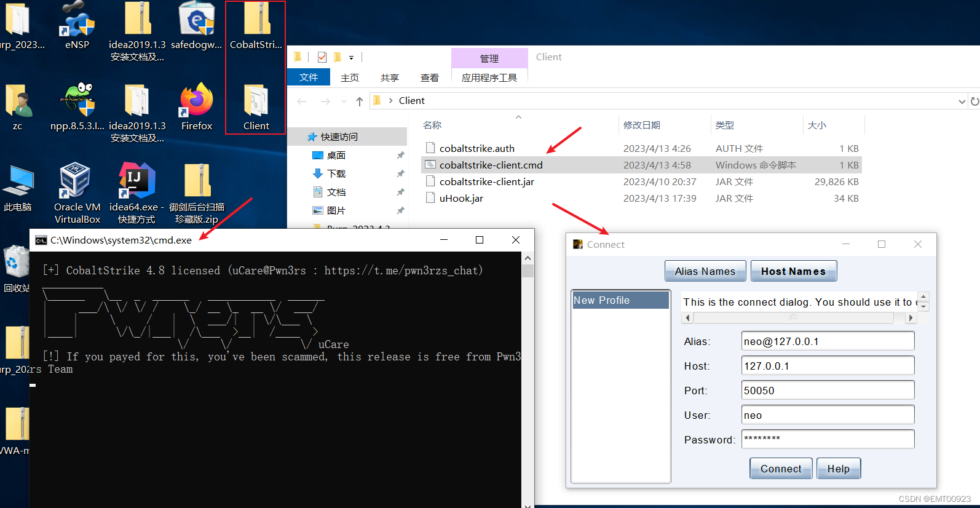The height and width of the screenshot is (508, 980).
Task: Click the Refresh icon by the address bar
Action: [974, 101]
